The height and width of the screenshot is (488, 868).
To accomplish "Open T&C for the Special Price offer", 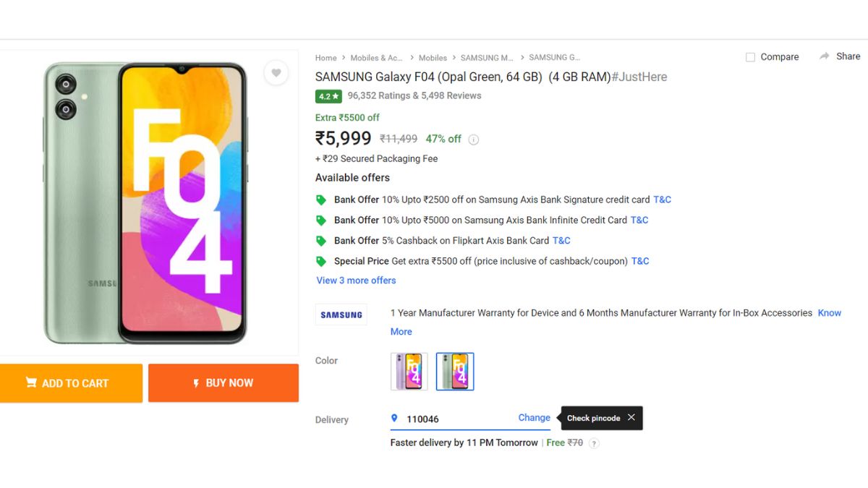I will 640,261.
